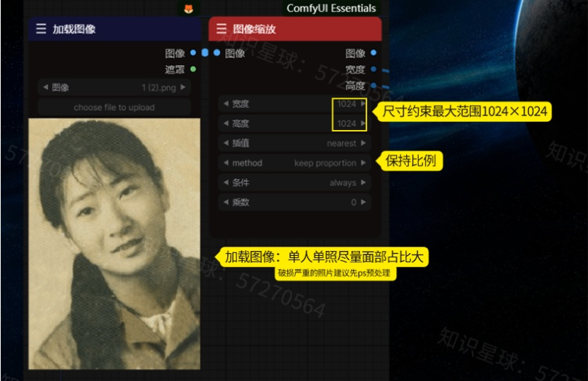The height and width of the screenshot is (381, 588).
Task: Click 图像 output dot on 图像缩放 node
Action: click(x=373, y=53)
